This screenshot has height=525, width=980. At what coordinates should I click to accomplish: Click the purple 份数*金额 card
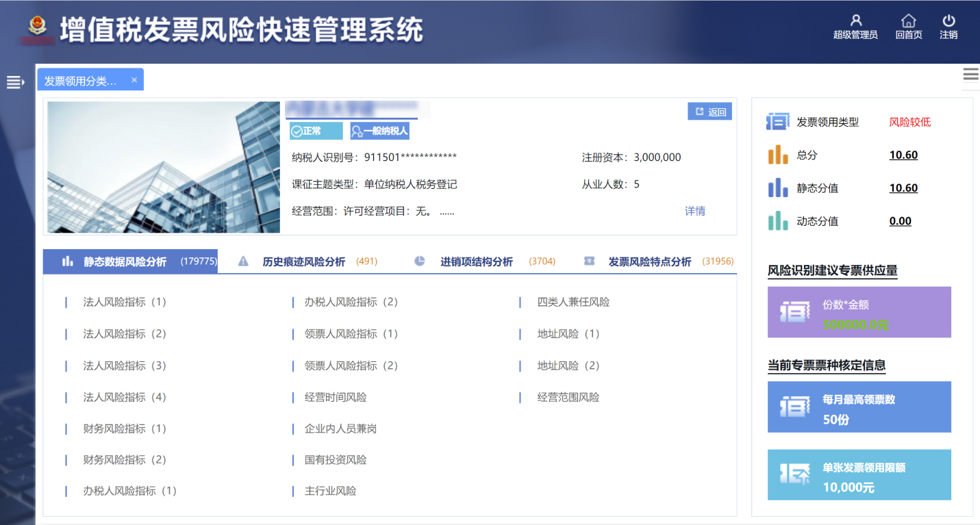pyautogui.click(x=859, y=312)
